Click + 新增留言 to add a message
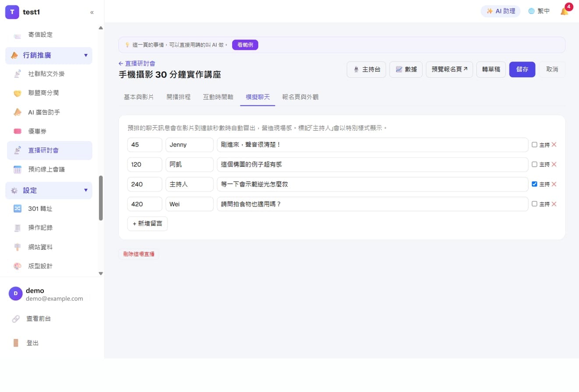 pos(147,224)
